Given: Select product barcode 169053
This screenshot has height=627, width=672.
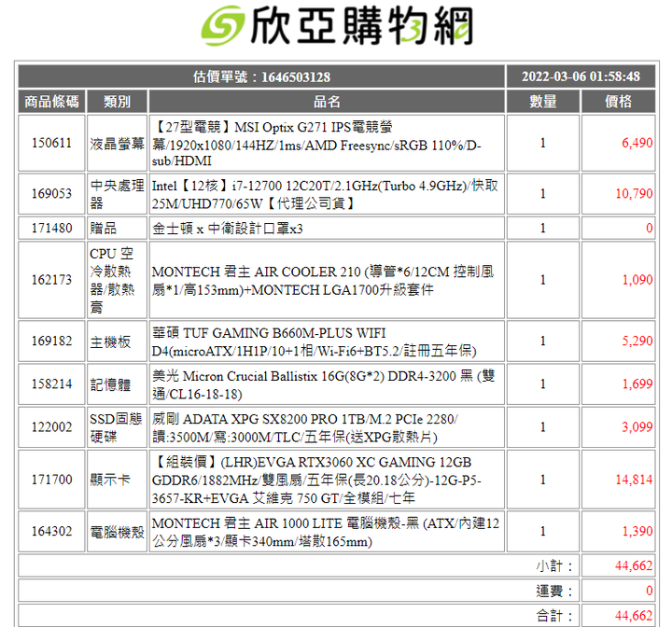Looking at the screenshot, I should (51, 193).
